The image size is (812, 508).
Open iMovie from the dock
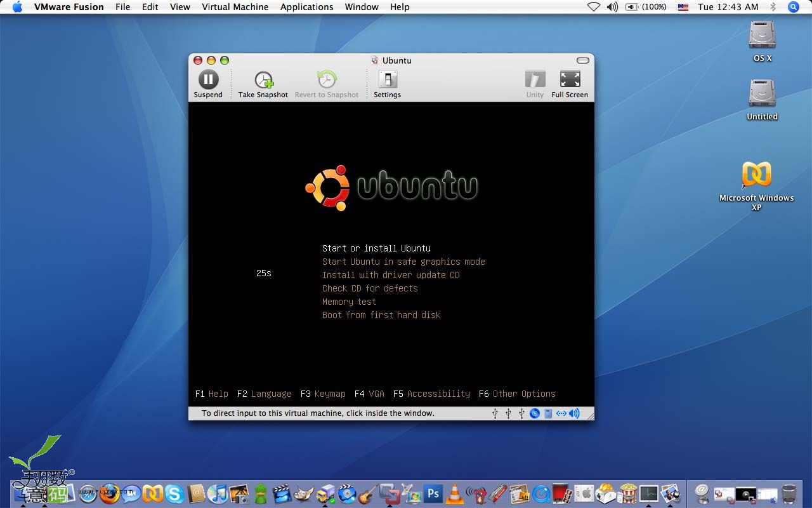coord(282,493)
